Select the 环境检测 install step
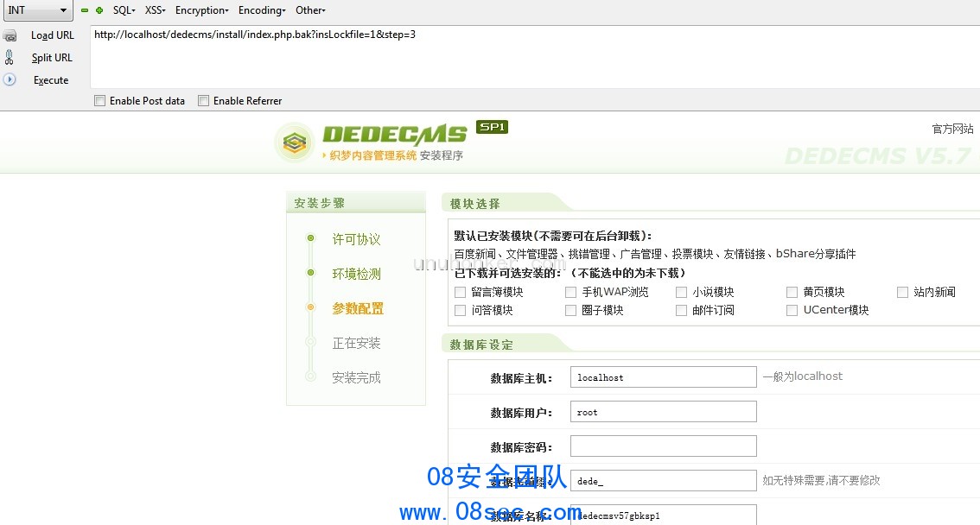 [356, 274]
